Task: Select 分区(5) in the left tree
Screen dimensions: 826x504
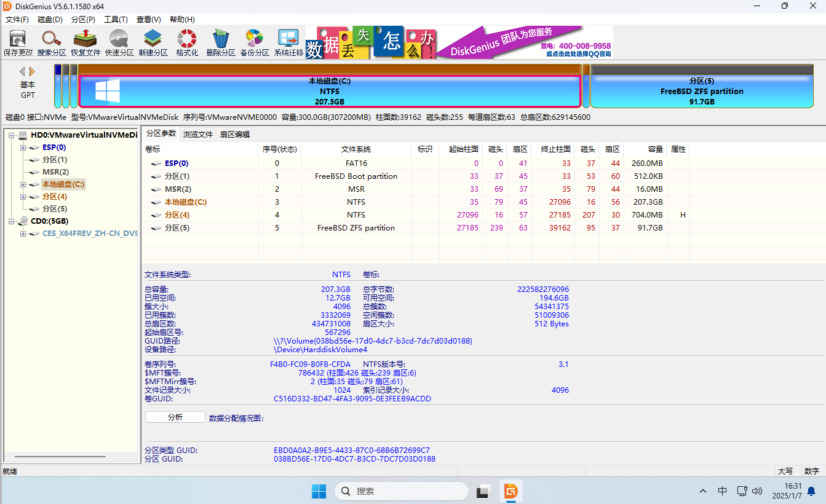Action: point(55,209)
